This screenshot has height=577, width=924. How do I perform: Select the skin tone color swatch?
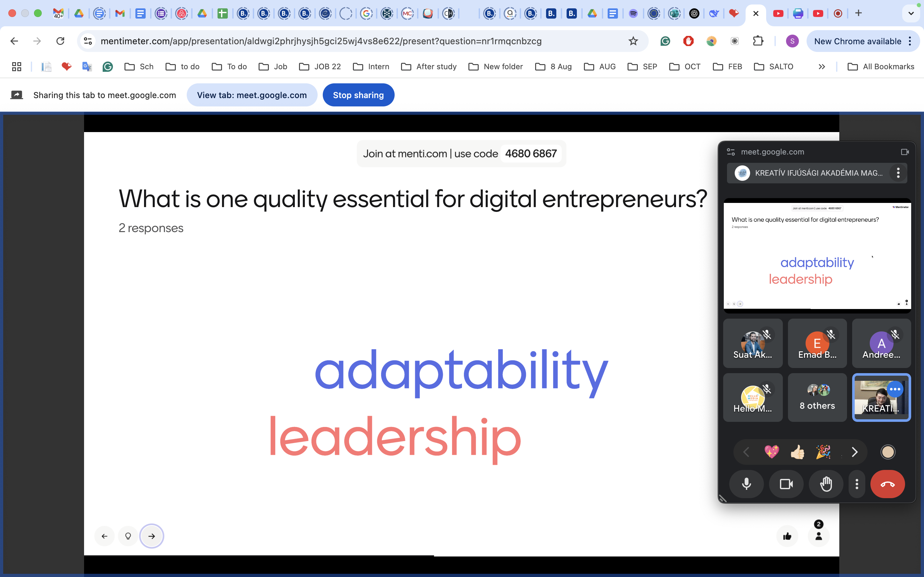[888, 452]
